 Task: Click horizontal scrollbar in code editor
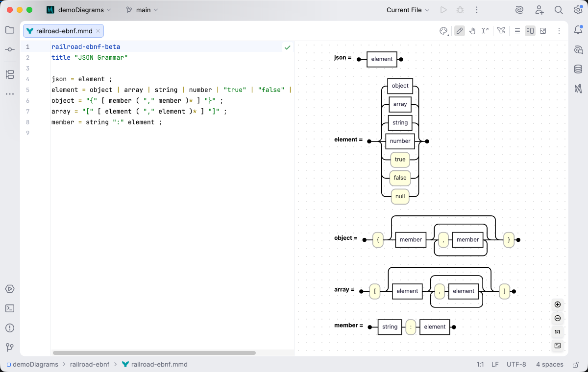click(154, 352)
